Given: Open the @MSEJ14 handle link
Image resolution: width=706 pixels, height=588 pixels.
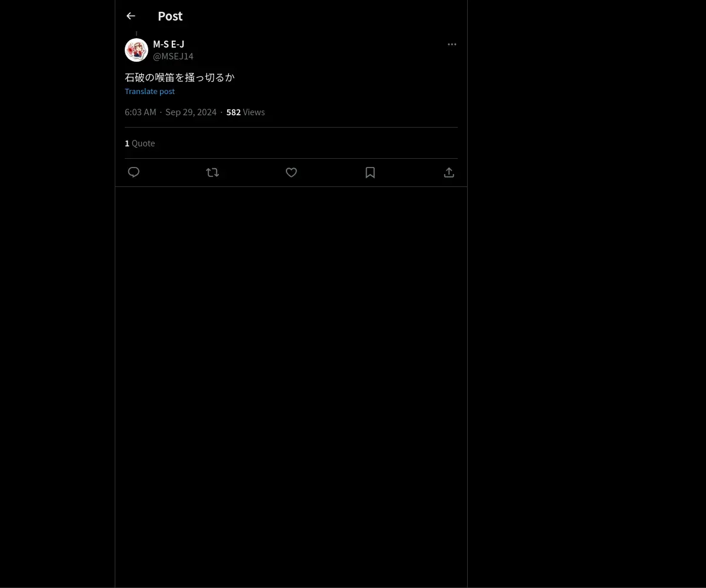Looking at the screenshot, I should pos(173,56).
